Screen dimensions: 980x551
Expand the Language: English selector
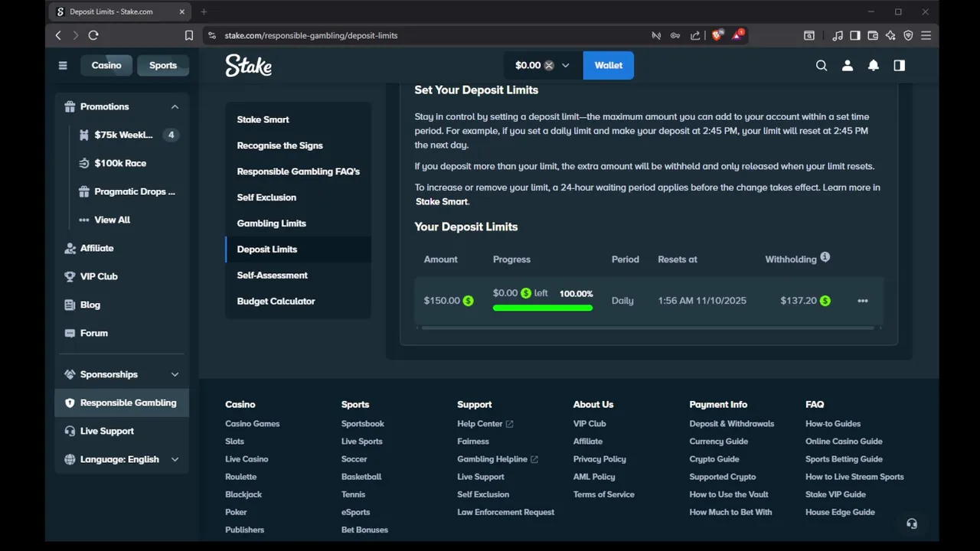click(x=175, y=460)
